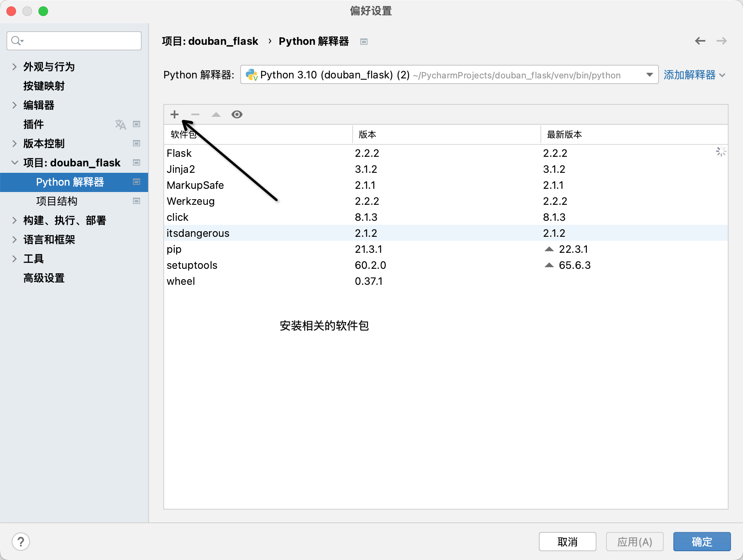The height and width of the screenshot is (560, 743).
Task: Expand the 语言和框架 settings section
Action: 14,240
